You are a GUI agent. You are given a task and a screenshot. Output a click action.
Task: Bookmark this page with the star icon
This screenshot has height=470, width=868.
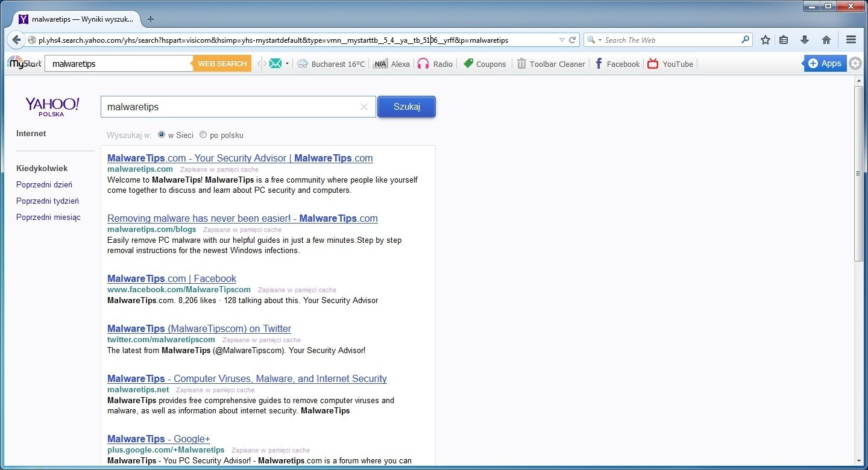[x=766, y=40]
